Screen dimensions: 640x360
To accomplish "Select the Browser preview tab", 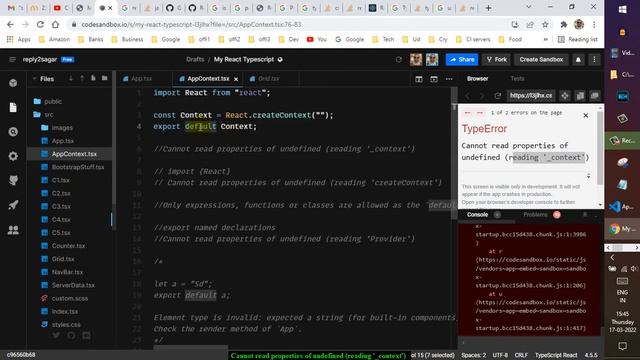I will point(477,79).
